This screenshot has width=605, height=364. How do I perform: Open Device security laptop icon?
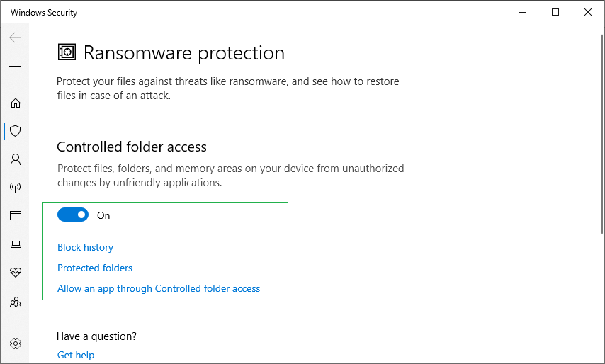pos(16,244)
